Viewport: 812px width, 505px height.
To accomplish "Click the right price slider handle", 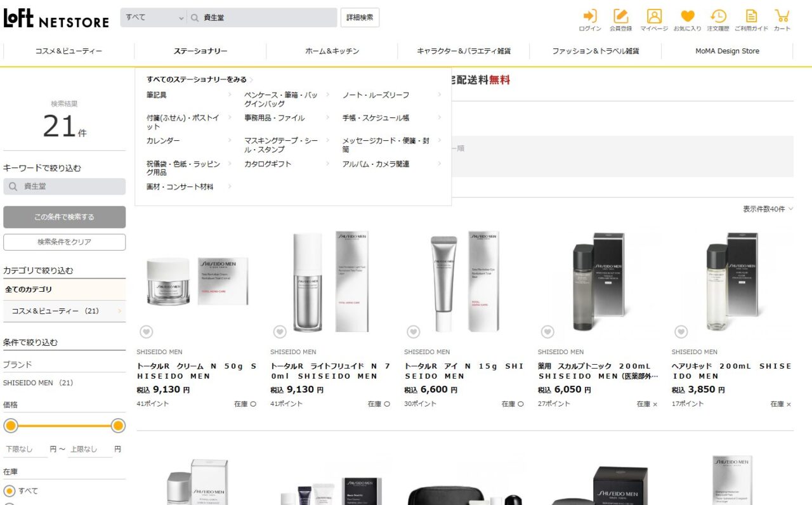I will (x=118, y=426).
